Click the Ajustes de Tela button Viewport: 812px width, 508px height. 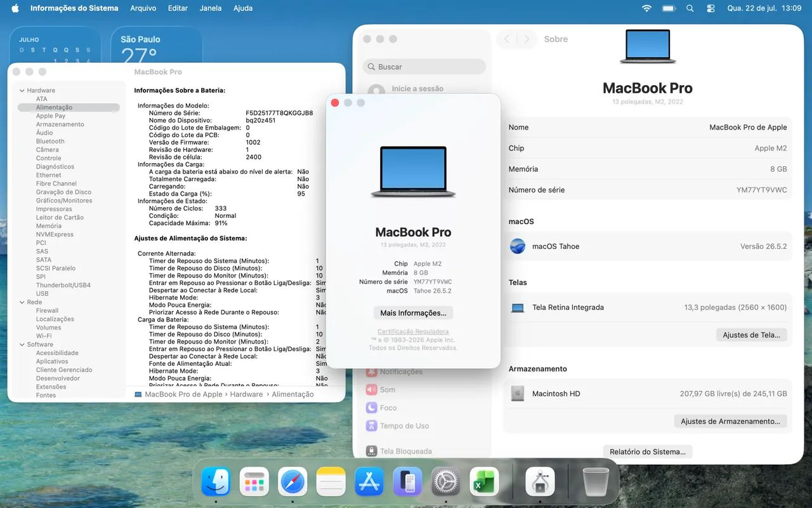click(x=751, y=335)
